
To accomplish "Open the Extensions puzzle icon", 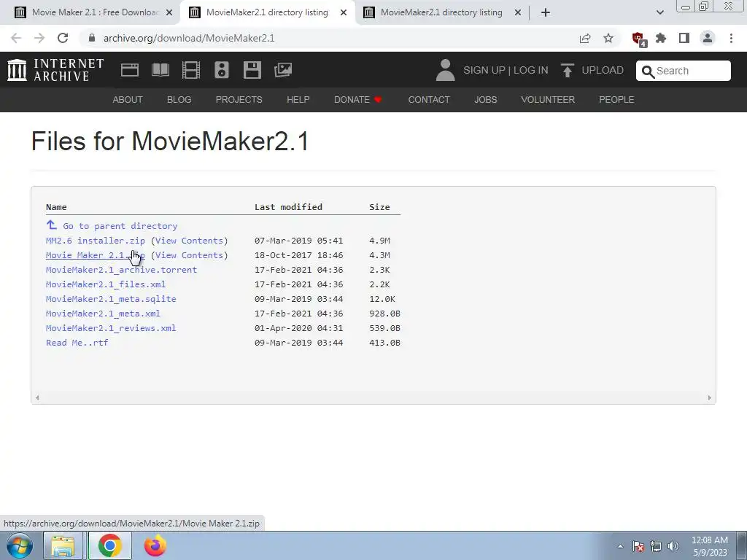I will pos(661,38).
